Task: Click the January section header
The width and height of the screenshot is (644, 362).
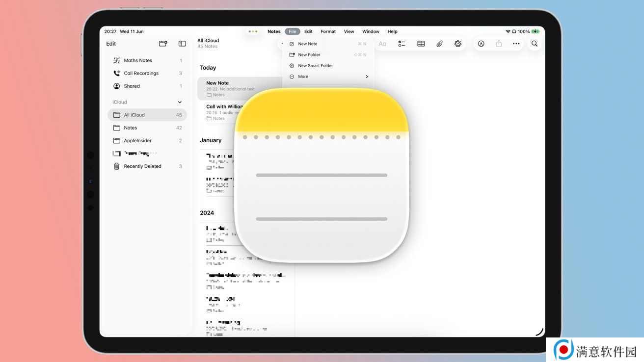Action: coord(211,140)
